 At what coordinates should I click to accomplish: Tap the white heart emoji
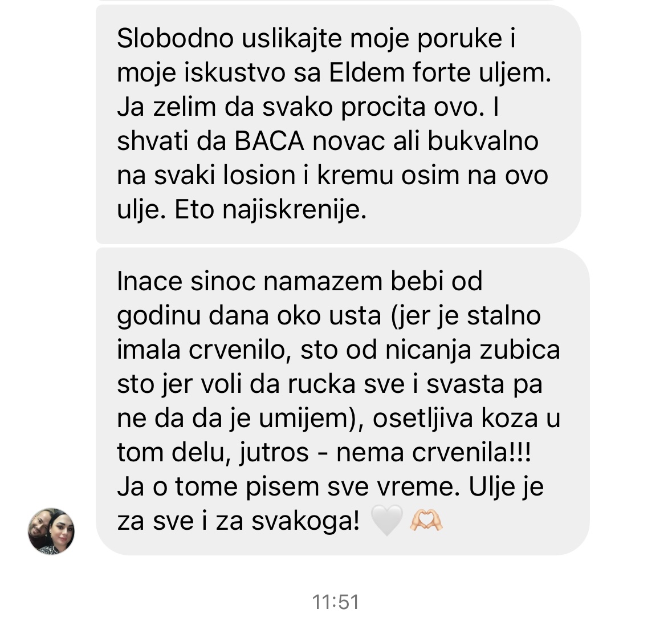click(x=386, y=521)
